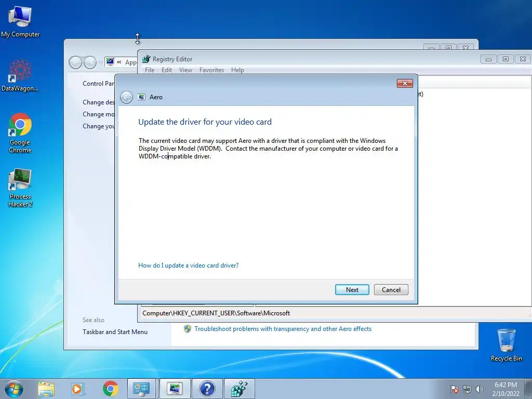This screenshot has width=532, height=399.
Task: Close the Registry Editor window
Action: [523, 59]
